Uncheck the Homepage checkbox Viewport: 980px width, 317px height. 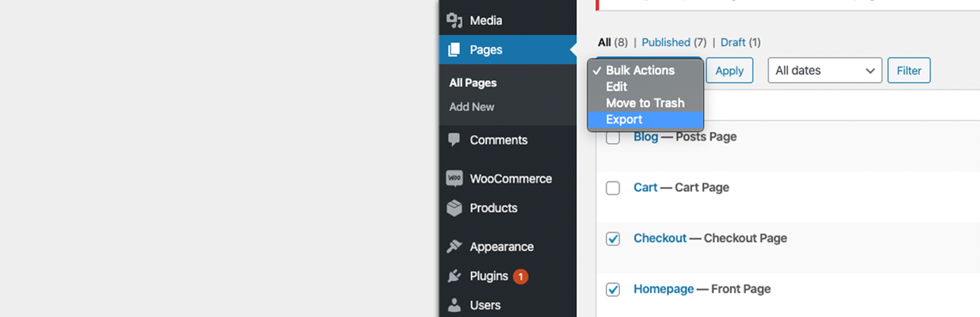point(612,289)
